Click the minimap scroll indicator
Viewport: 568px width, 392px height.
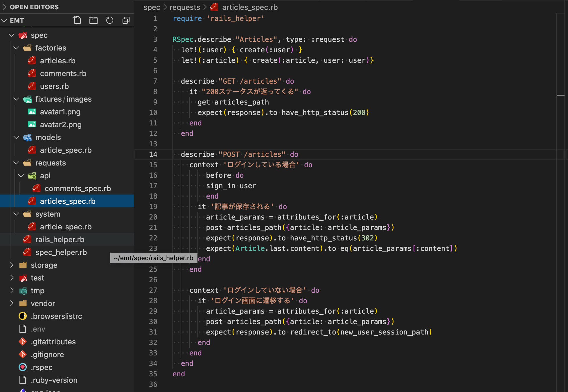[x=560, y=96]
